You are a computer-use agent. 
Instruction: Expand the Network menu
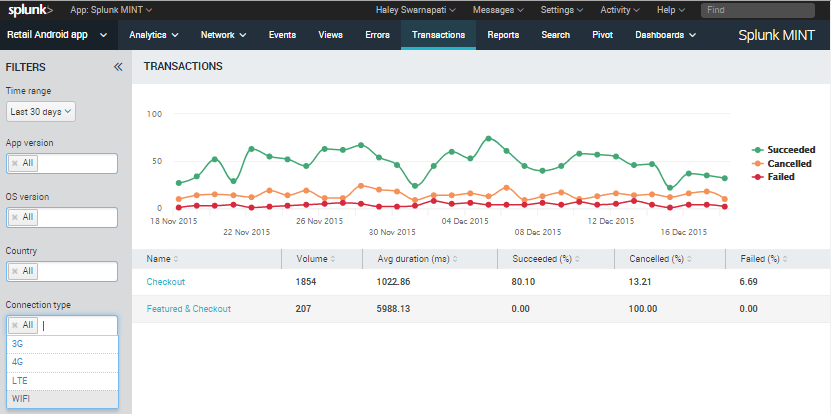point(223,35)
